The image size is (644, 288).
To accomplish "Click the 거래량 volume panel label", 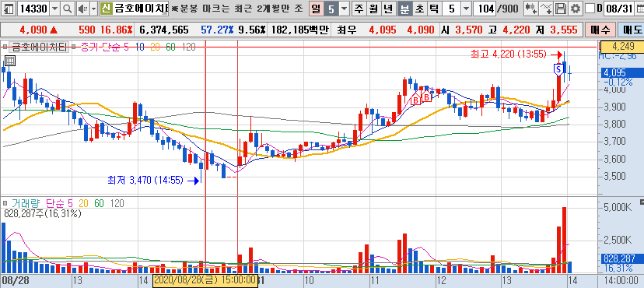I will (26, 203).
